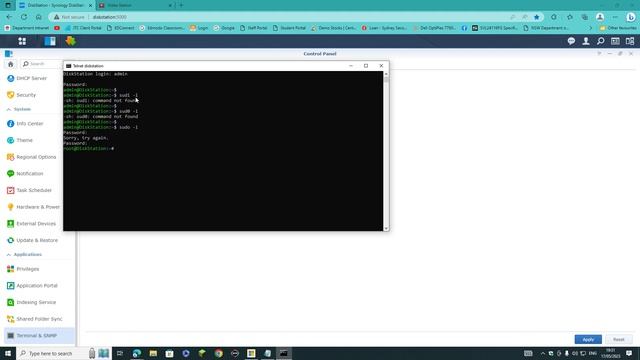Open the browser settings ellipsis menu
The image size is (640, 360).
(x=616, y=17)
